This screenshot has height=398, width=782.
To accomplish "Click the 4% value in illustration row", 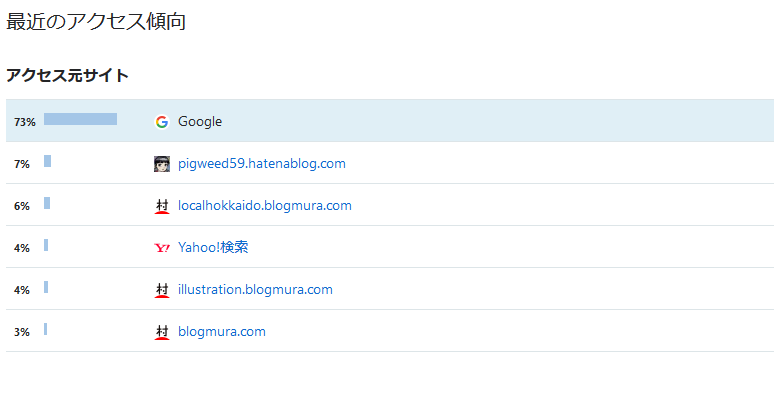I will point(21,290).
